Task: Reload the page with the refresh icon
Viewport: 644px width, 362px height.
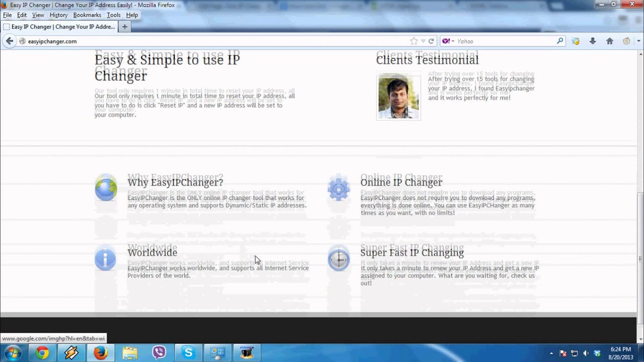Action: point(431,41)
